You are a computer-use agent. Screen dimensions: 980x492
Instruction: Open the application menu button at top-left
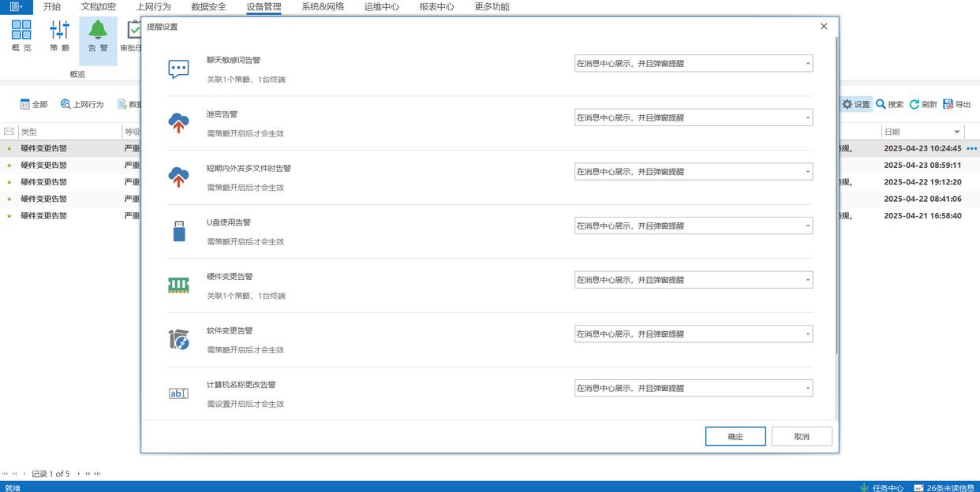coord(16,6)
